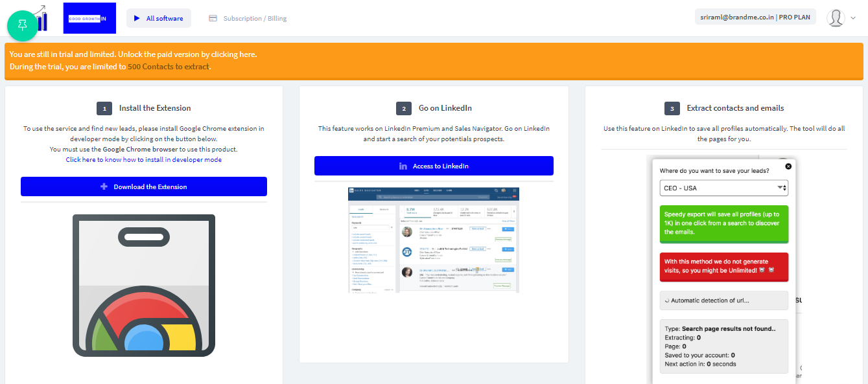Open the All software menu
This screenshot has width=868, height=384.
click(159, 18)
